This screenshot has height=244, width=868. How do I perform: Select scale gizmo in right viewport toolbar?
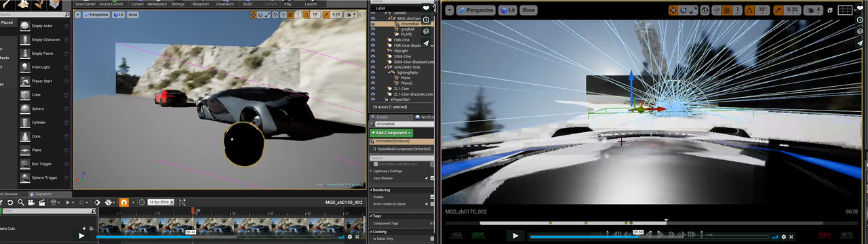(x=693, y=10)
